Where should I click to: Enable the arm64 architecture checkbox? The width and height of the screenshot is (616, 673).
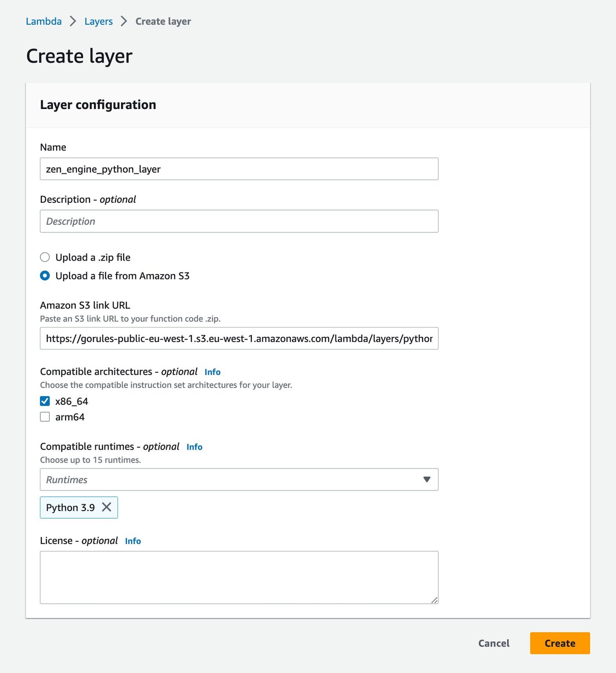coord(45,417)
